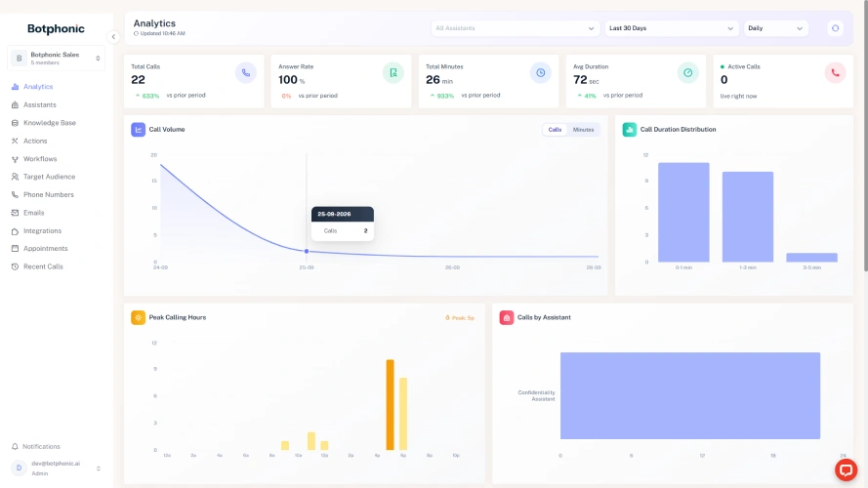Screen dimensions: 868x488
Task: Click the Confidentiality Assistant bar
Action: coord(690,395)
